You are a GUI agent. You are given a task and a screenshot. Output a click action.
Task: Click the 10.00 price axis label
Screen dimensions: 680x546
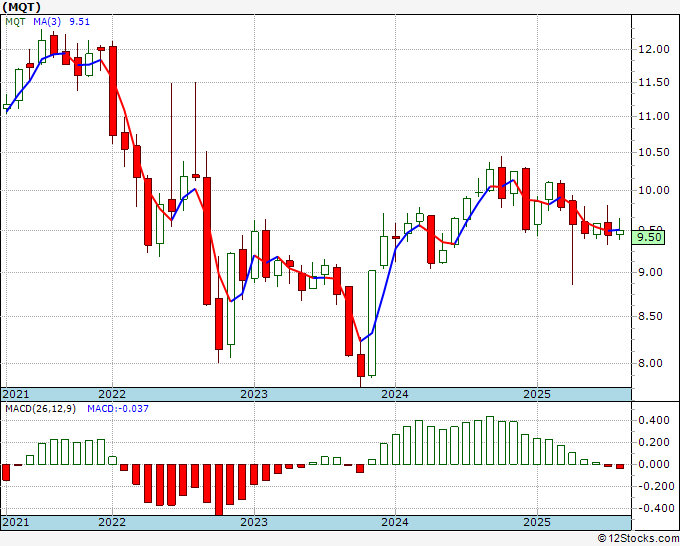pos(654,190)
